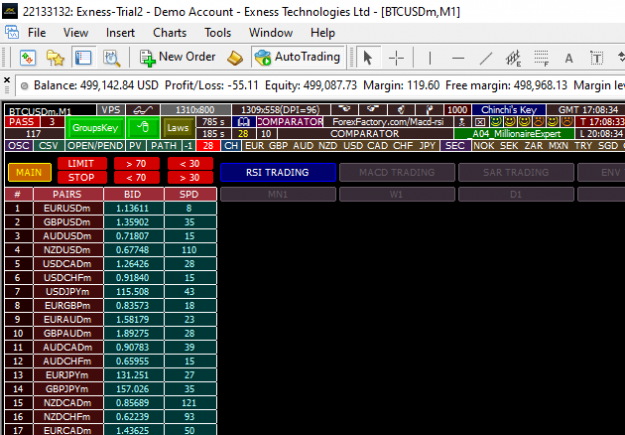The height and width of the screenshot is (435, 625).
Task: Click the red PASS cell
Action: tap(22, 122)
